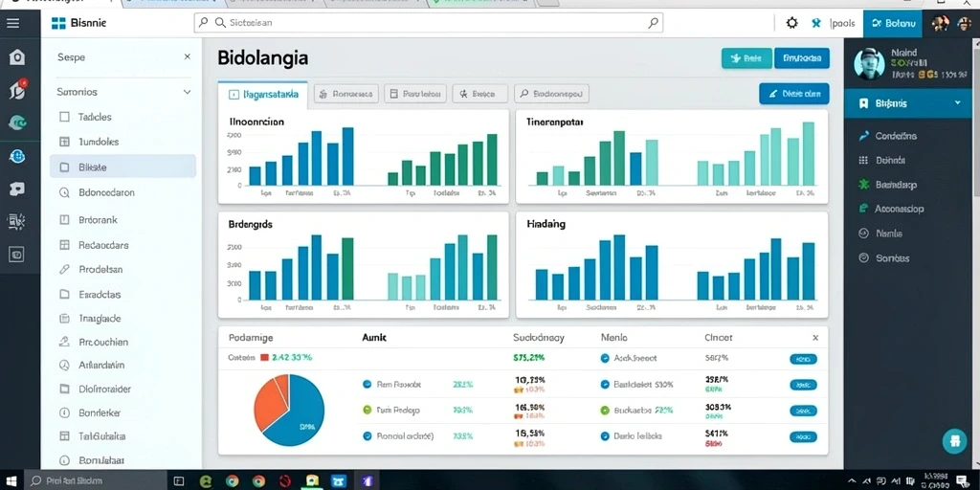980x490 pixels.
Task: Click the user avatar in right panel
Action: pyautogui.click(x=869, y=63)
